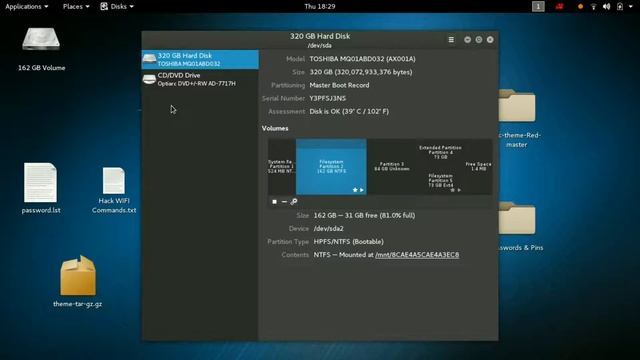Click the red tray icon in top bar
640x360 pixels.
tap(559, 7)
